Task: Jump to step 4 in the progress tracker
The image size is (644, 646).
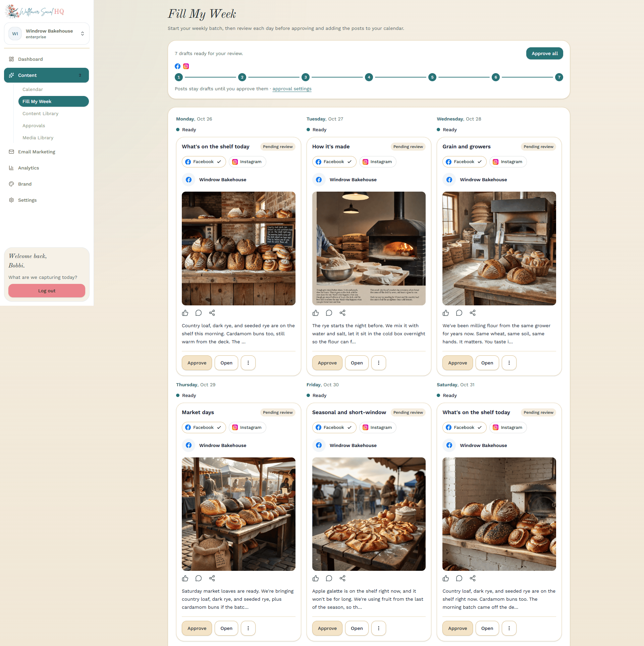Action: 369,77
